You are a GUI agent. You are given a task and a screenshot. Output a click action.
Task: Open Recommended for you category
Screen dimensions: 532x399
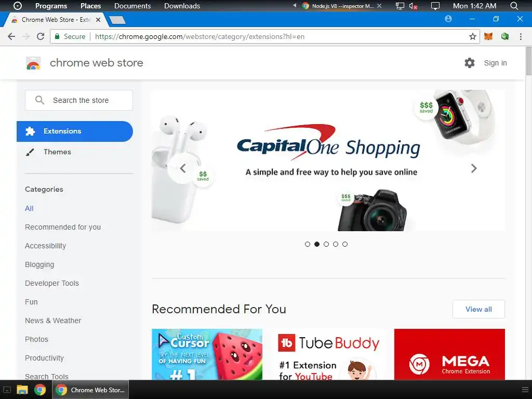tap(63, 227)
